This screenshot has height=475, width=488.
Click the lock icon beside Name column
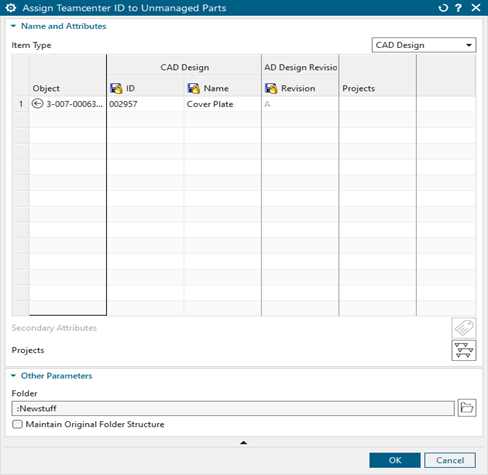coord(194,88)
